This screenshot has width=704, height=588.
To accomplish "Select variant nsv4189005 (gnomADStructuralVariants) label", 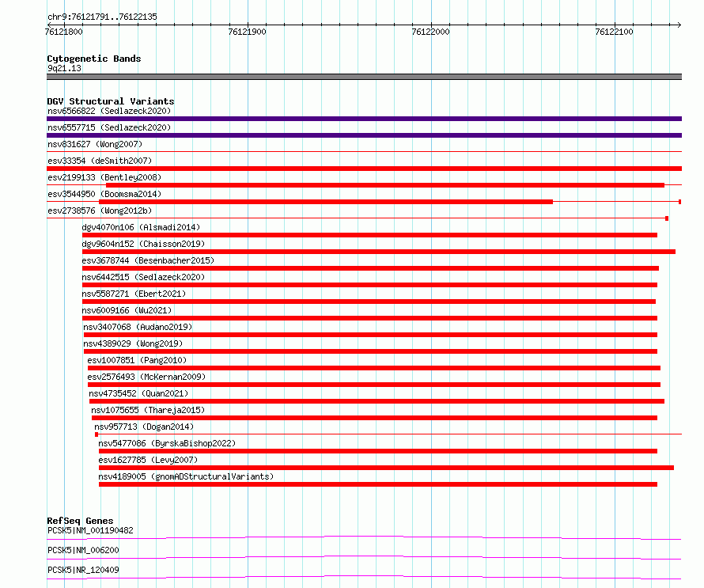I will [186, 476].
